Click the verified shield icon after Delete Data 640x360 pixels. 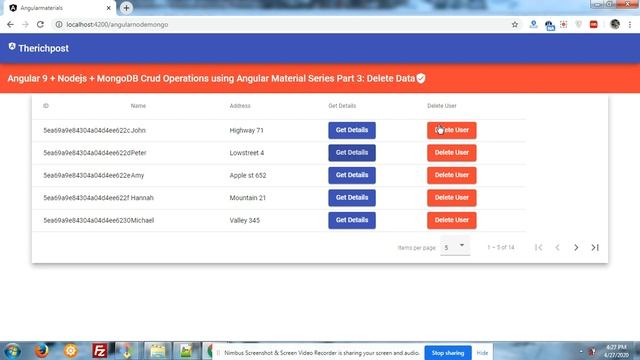click(421, 78)
